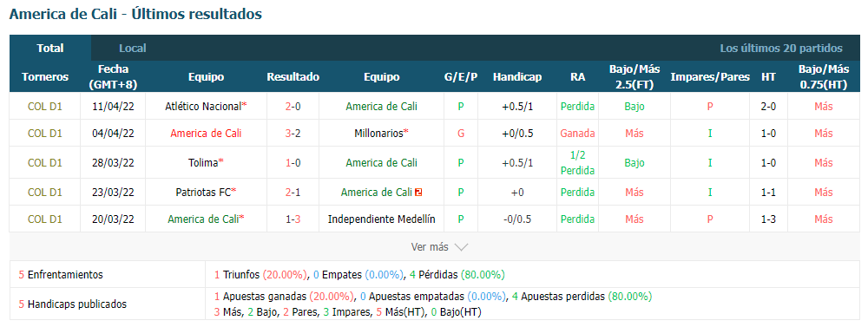Image resolution: width=868 pixels, height=327 pixels.
Task: Open Millonarios team link
Action: 378,134
